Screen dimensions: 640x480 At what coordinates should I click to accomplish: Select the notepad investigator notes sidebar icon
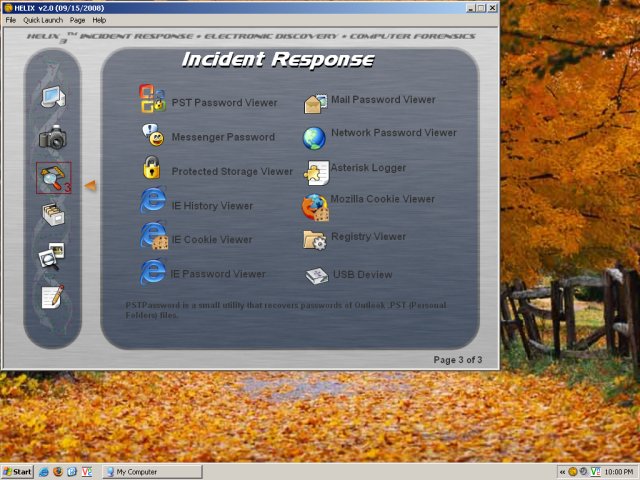[x=53, y=297]
